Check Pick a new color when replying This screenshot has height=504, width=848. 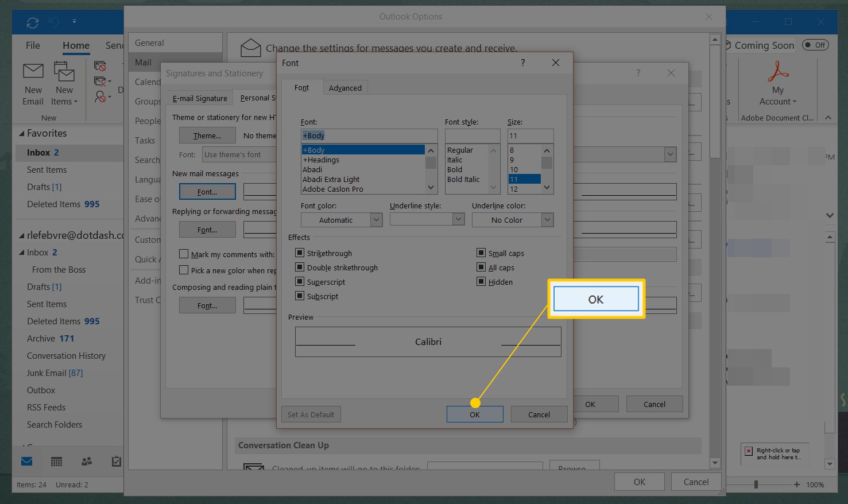[184, 270]
